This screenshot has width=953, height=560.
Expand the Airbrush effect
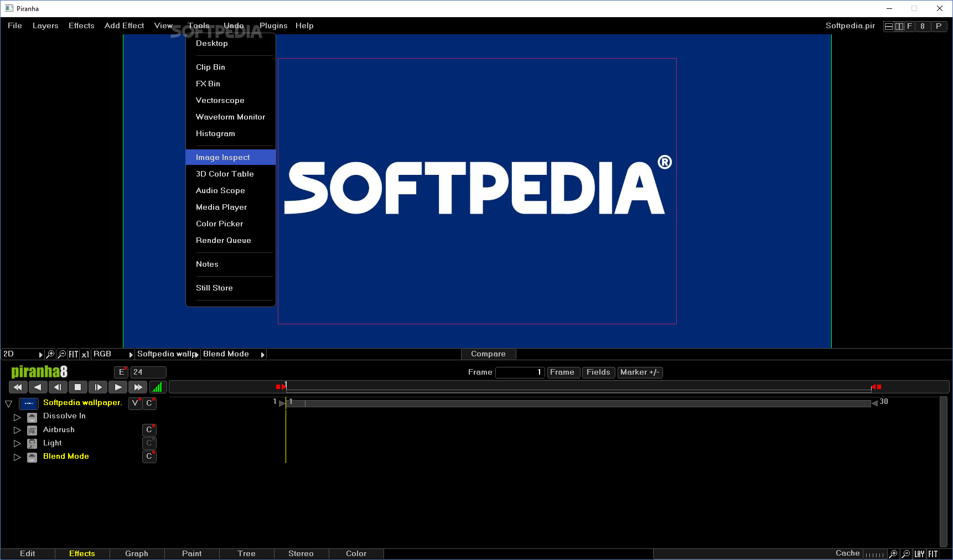(17, 431)
